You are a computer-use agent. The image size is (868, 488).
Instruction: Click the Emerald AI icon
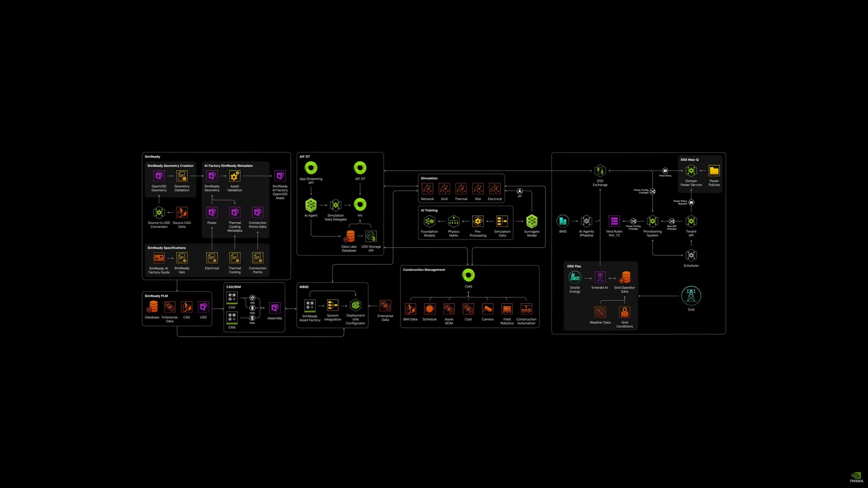599,278
